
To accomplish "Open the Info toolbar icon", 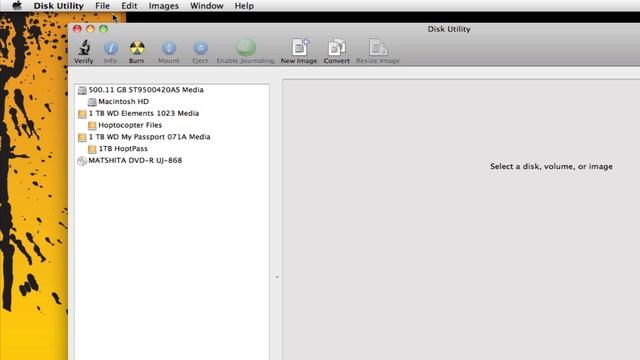I will (111, 48).
